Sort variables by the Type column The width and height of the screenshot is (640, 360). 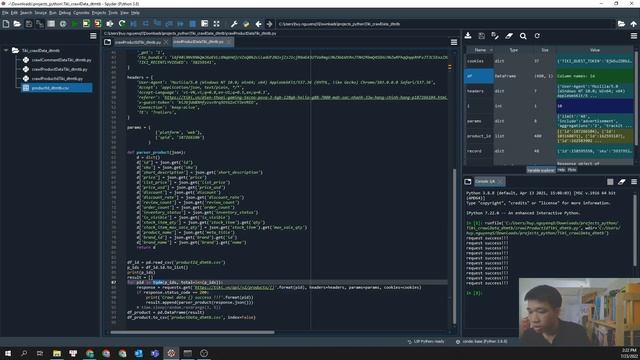tap(513, 50)
